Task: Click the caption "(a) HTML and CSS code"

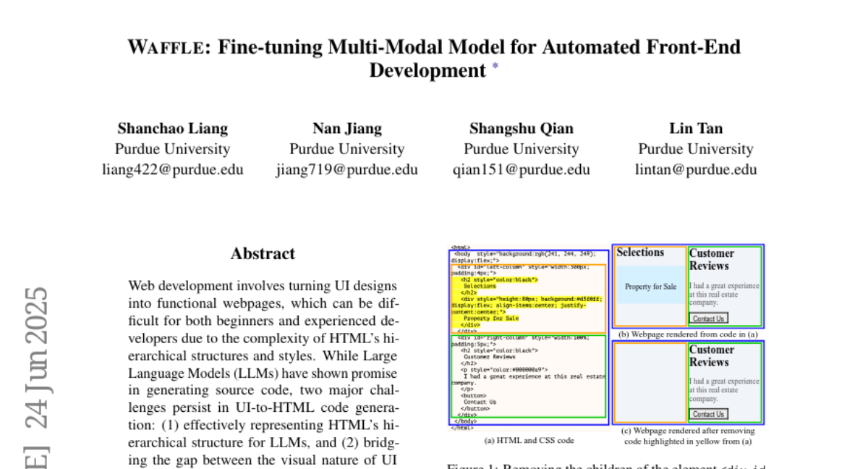Action: tap(529, 440)
